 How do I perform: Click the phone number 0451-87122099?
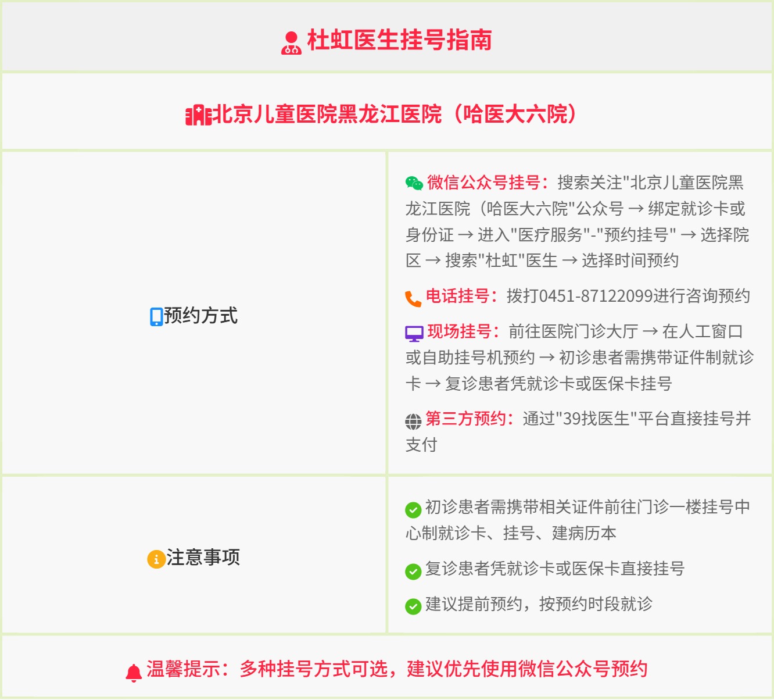point(596,296)
